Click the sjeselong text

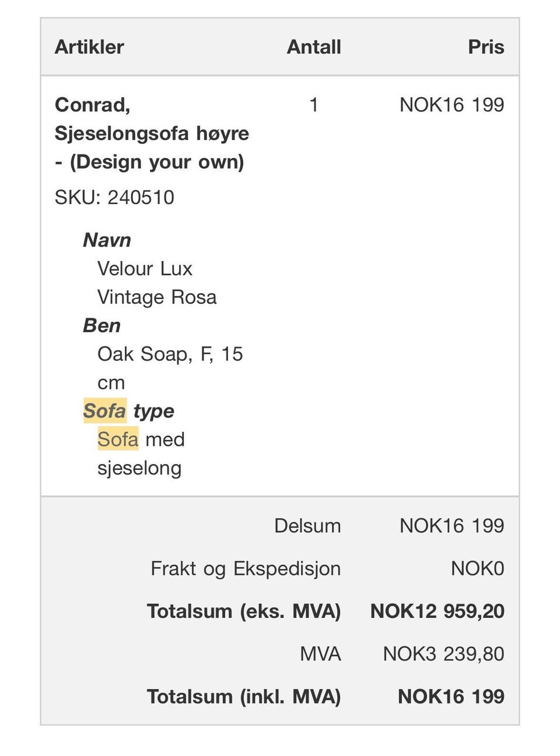point(139,468)
